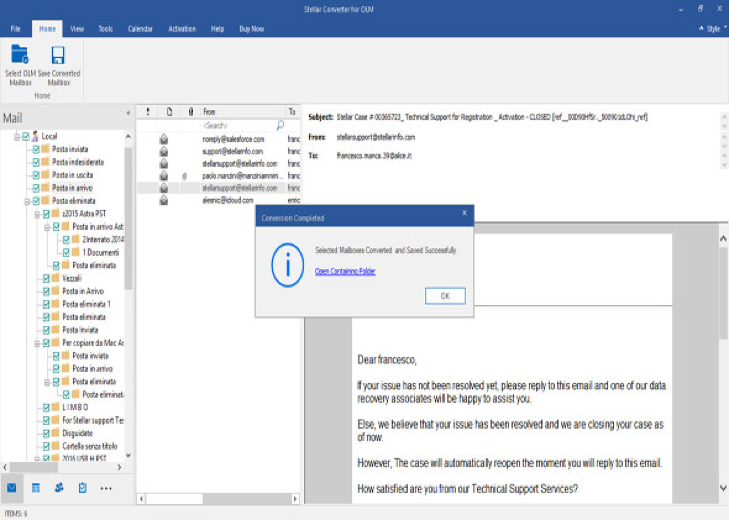Open the Calendar view icon in bottom bar
The width and height of the screenshot is (729, 520).
[x=35, y=487]
